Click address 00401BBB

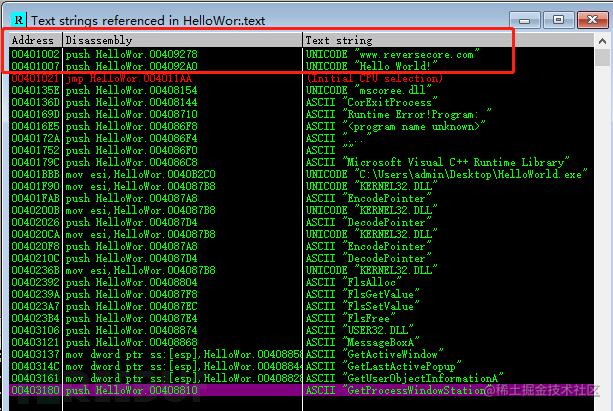tap(36, 174)
